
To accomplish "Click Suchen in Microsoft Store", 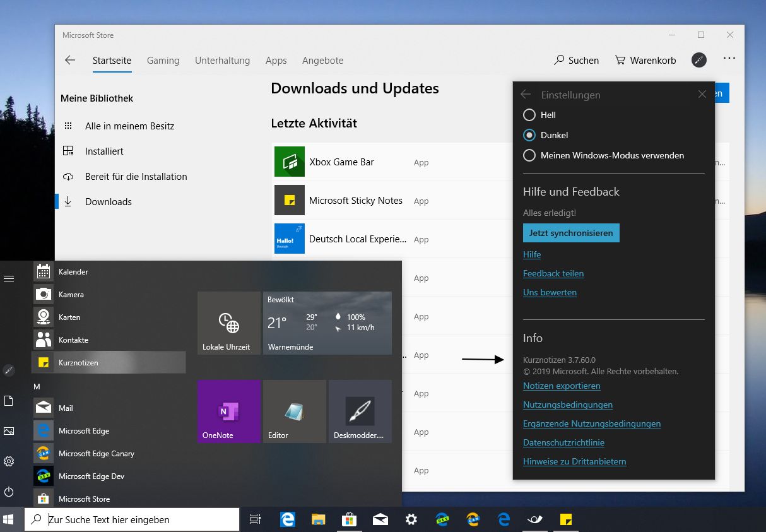I will [x=576, y=61].
